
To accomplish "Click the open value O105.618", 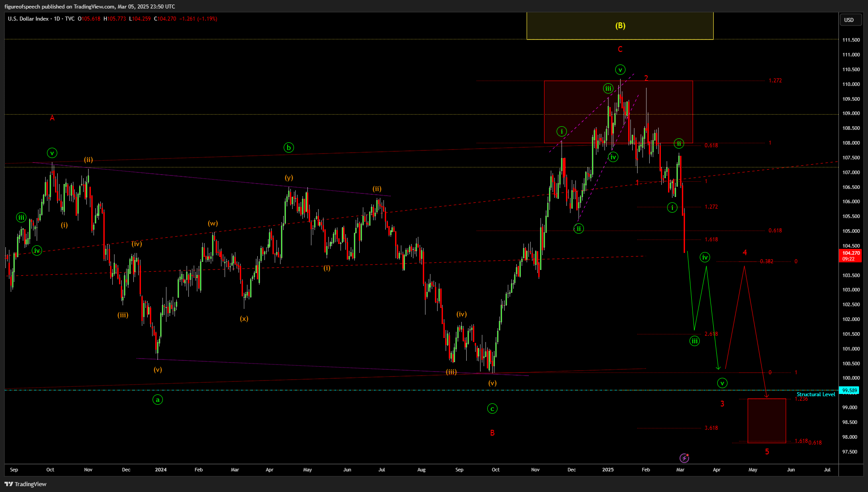I will click(89, 19).
